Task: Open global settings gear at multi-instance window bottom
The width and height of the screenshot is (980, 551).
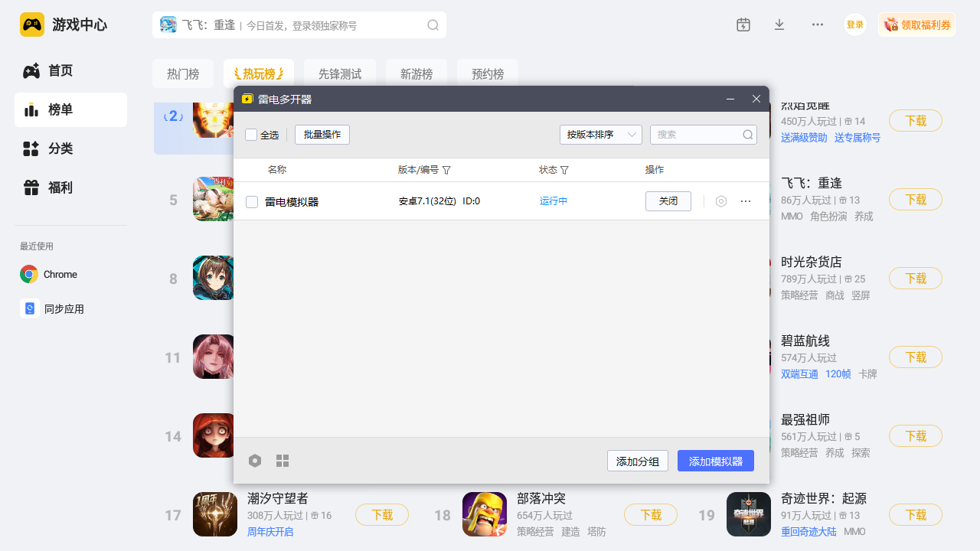Action: (x=255, y=461)
